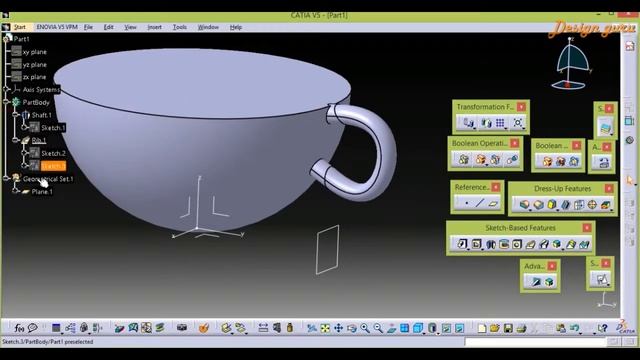This screenshot has height=360, width=640.
Task: Select the Translation tool icon
Action: [x=468, y=123]
